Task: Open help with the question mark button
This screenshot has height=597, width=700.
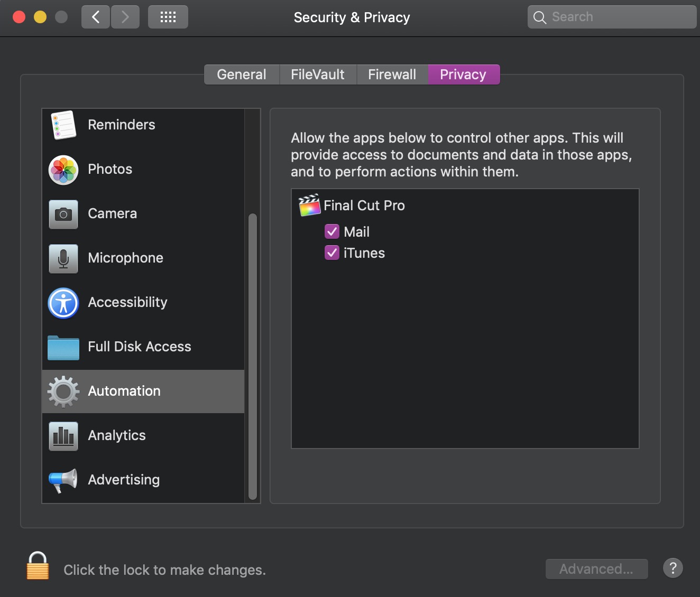Action: point(673,568)
